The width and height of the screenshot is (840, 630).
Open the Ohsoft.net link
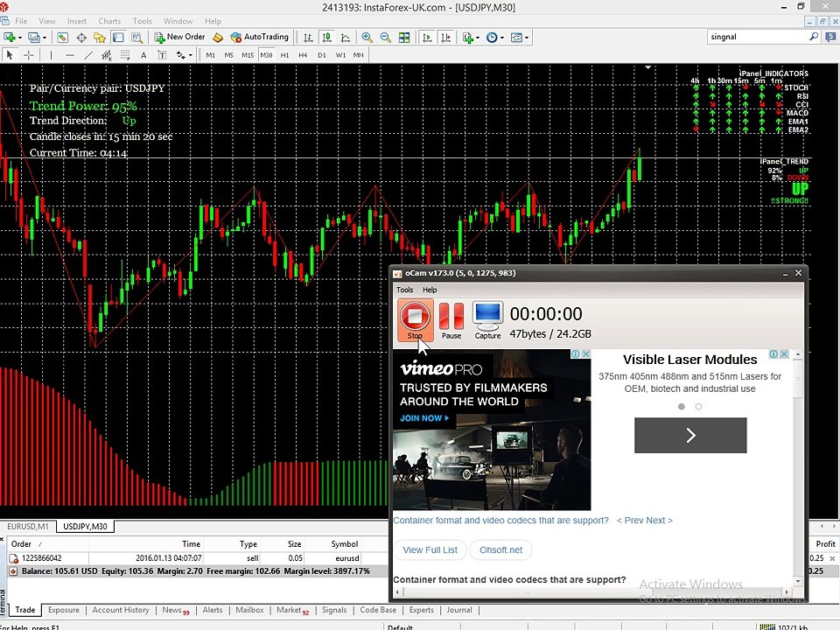click(x=500, y=549)
